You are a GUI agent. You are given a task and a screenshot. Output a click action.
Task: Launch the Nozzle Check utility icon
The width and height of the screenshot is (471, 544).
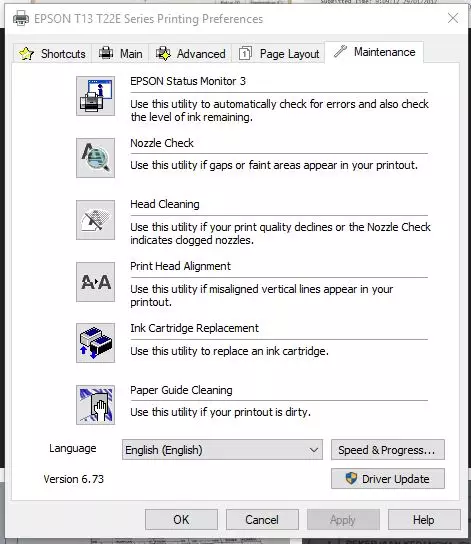95,158
